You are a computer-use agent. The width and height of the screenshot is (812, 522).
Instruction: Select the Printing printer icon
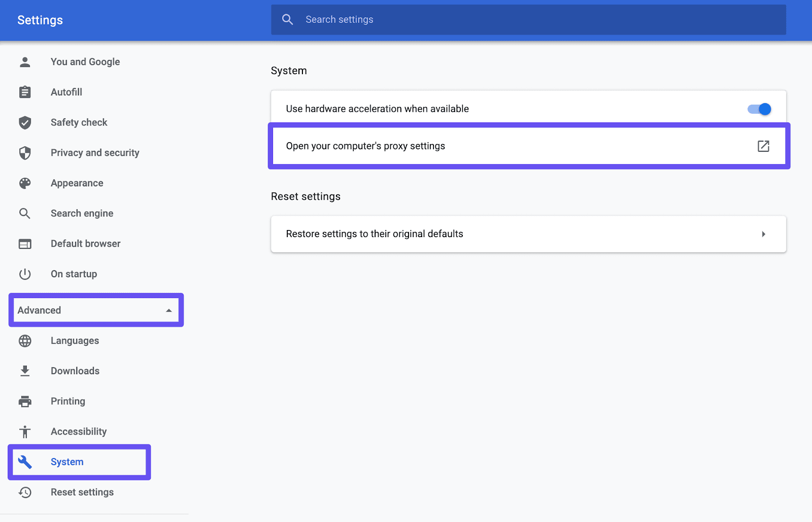pyautogui.click(x=24, y=401)
